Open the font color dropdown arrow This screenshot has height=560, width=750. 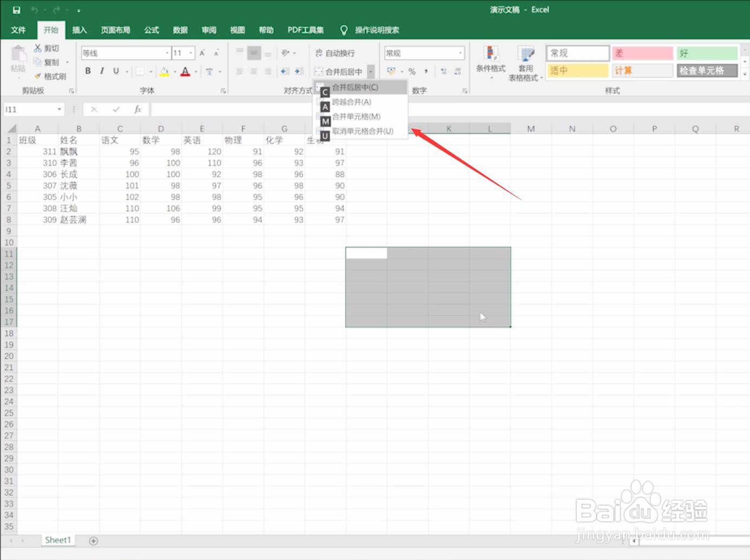tap(195, 71)
